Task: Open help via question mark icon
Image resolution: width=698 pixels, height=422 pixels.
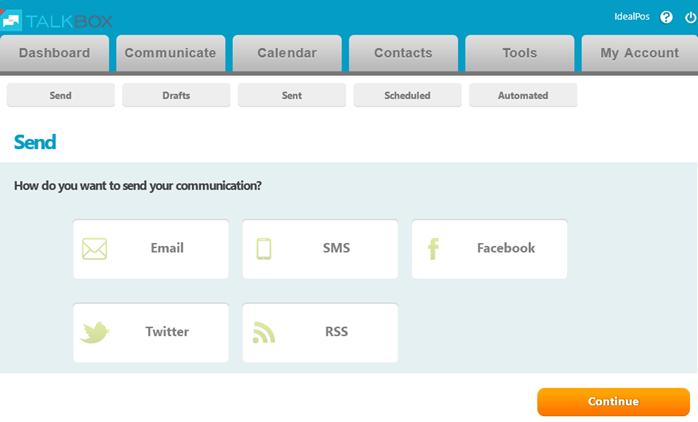Action: point(666,17)
